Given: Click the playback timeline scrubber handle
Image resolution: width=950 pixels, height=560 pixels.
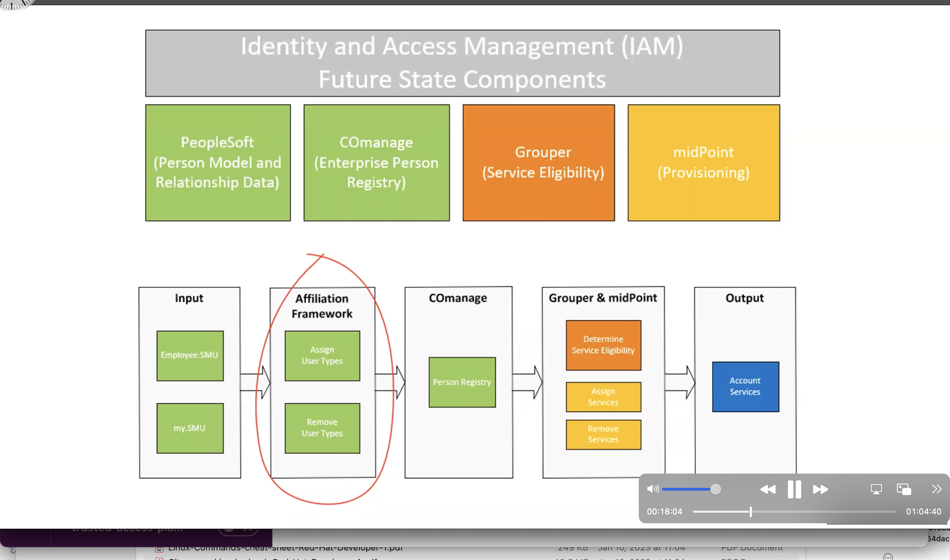Looking at the screenshot, I should coord(750,512).
